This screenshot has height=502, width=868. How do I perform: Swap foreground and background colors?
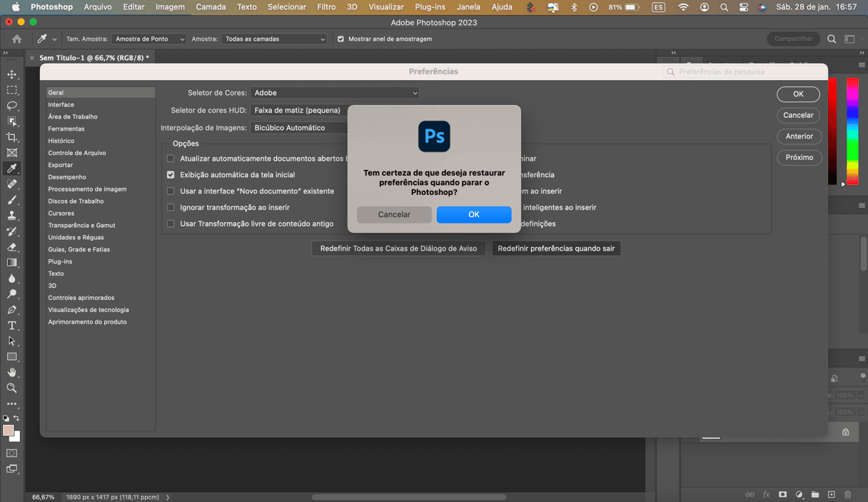click(x=16, y=418)
